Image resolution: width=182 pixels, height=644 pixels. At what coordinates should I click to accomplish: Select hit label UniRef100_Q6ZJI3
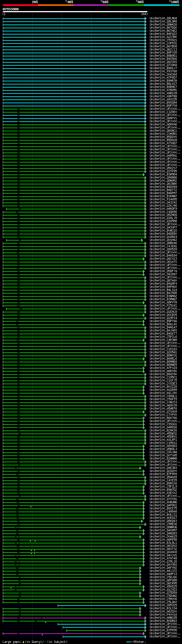[x=163, y=49]
